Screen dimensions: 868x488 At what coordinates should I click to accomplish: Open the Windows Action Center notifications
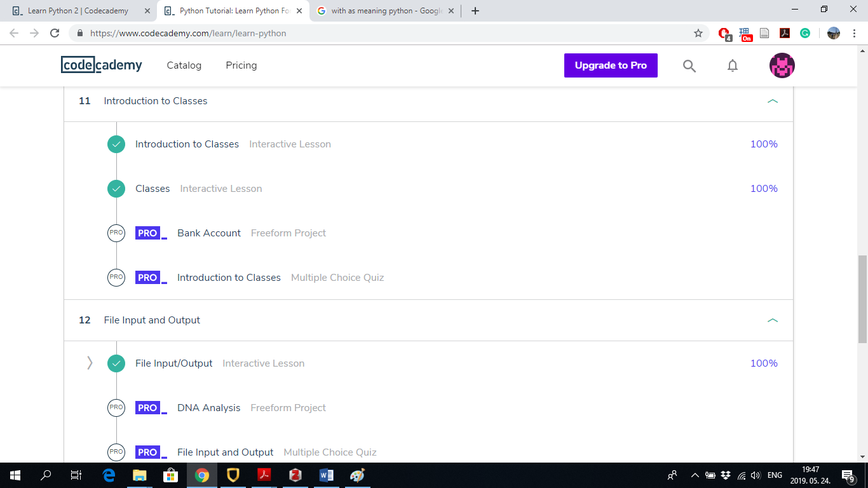[848, 475]
